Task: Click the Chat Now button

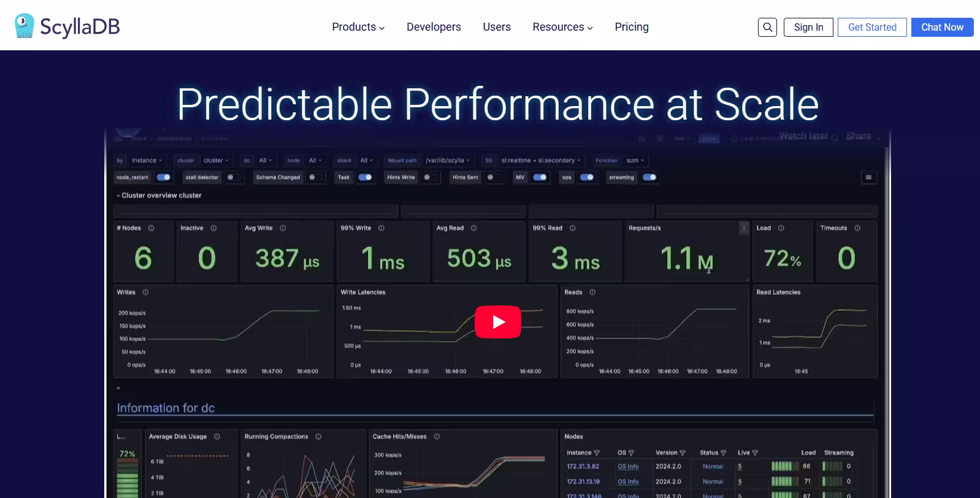Action: pos(942,27)
